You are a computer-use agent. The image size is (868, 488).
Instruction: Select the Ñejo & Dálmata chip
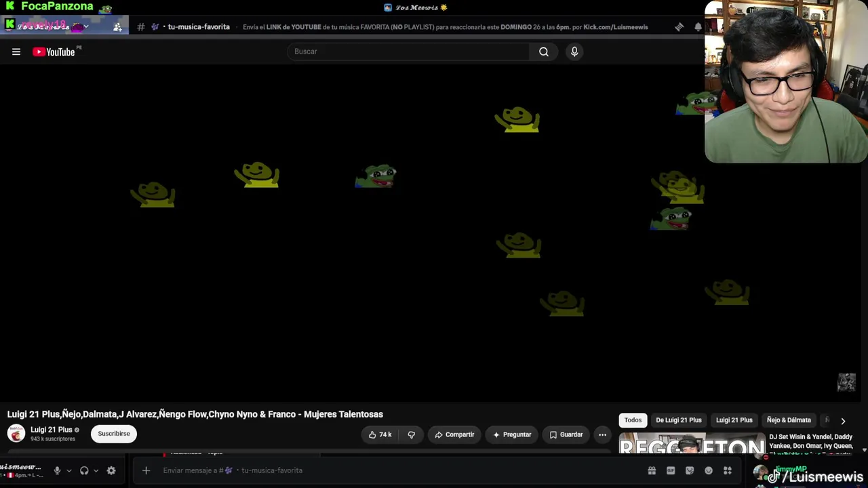(789, 420)
